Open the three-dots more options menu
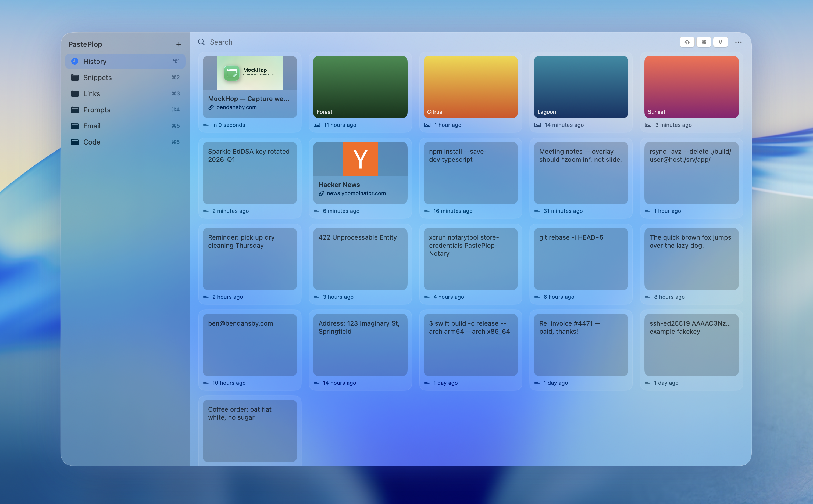Image resolution: width=813 pixels, height=504 pixels. coord(738,42)
